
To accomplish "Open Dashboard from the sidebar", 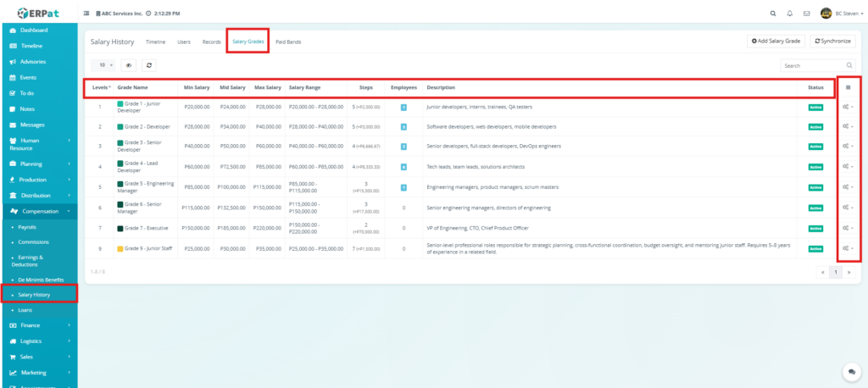I will pos(34,30).
